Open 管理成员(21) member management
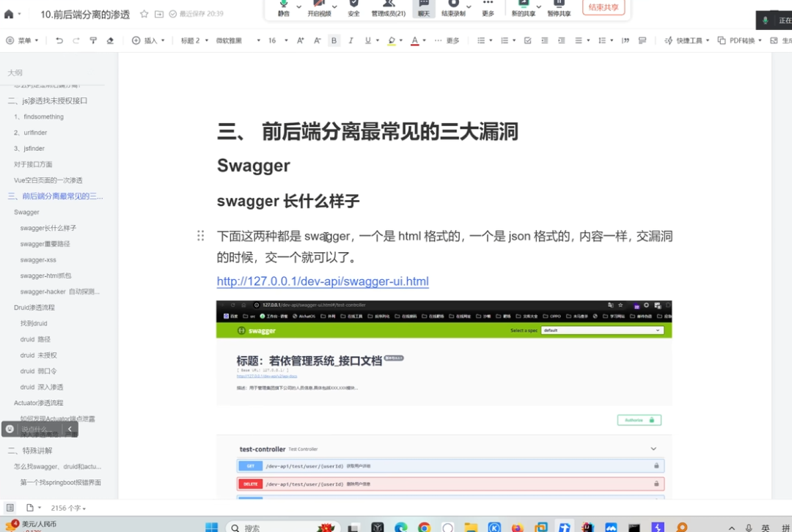Viewport: 792px width, 532px height. [x=389, y=9]
